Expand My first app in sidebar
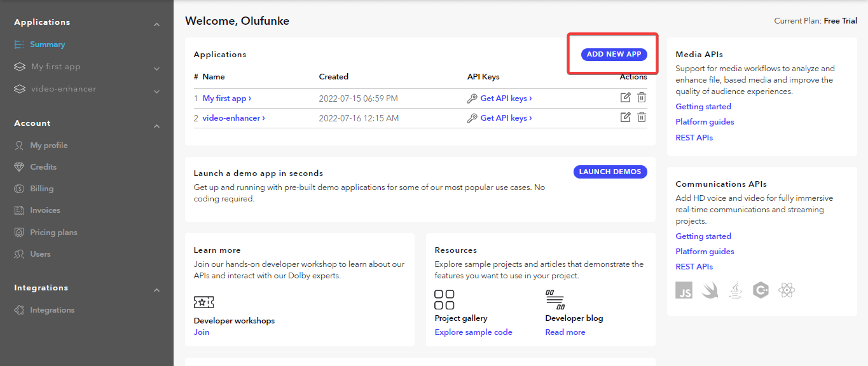The height and width of the screenshot is (366, 868). pyautogui.click(x=156, y=69)
